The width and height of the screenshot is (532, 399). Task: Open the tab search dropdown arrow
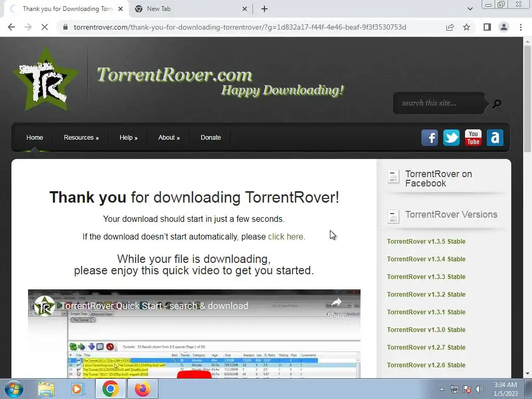(470, 9)
